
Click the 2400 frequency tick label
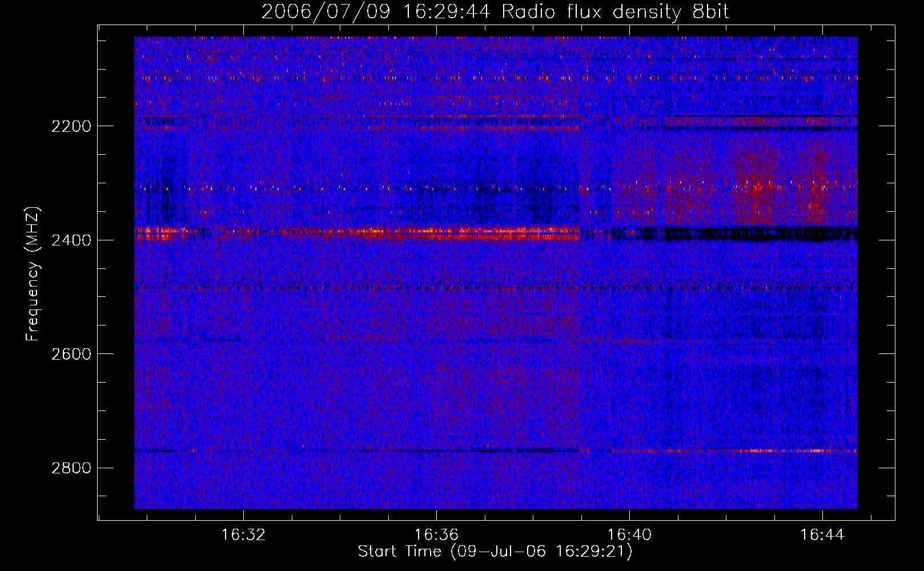pyautogui.click(x=71, y=240)
